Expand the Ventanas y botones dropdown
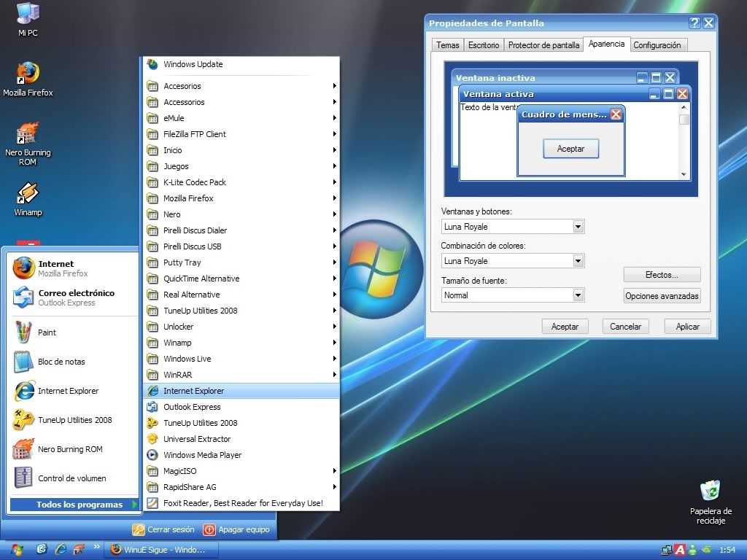 tap(578, 227)
